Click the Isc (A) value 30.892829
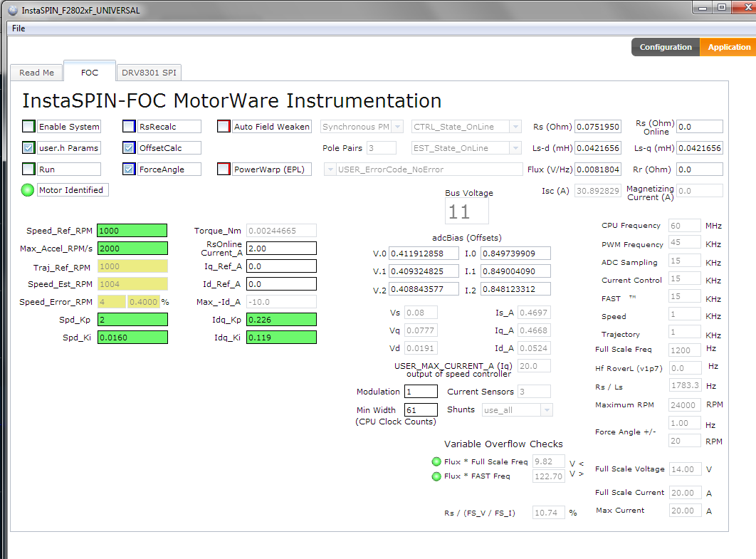The image size is (756, 559). [x=598, y=191]
